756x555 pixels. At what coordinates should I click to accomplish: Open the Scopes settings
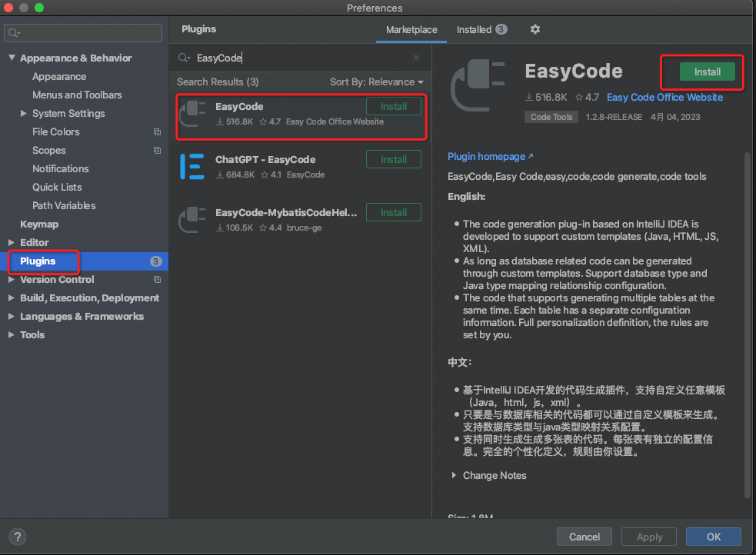pyautogui.click(x=48, y=151)
